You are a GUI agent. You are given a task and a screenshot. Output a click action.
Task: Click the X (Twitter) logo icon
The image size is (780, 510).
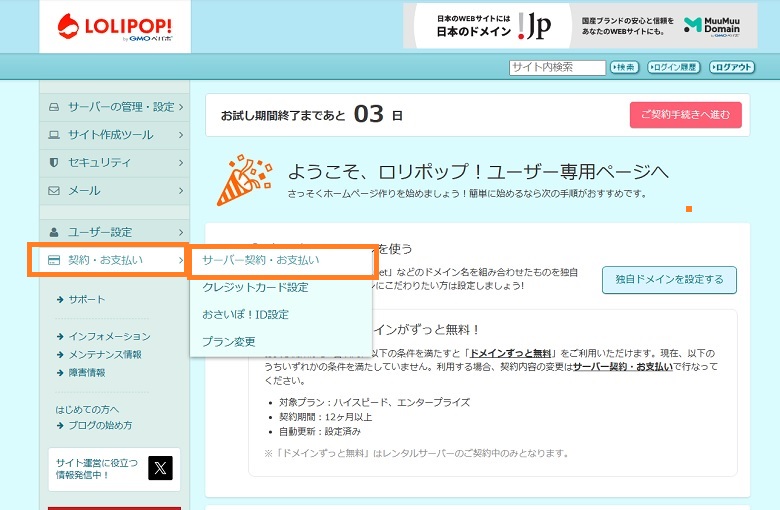(160, 468)
